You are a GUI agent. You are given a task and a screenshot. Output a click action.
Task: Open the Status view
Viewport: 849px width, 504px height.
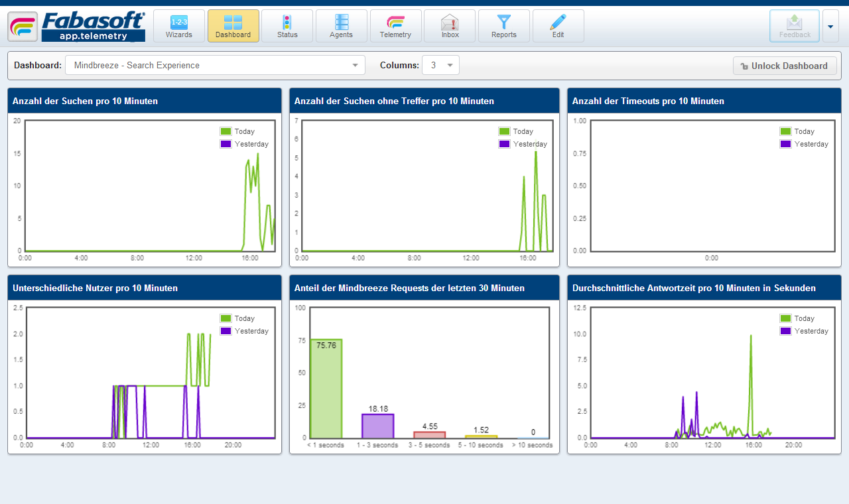click(x=287, y=26)
